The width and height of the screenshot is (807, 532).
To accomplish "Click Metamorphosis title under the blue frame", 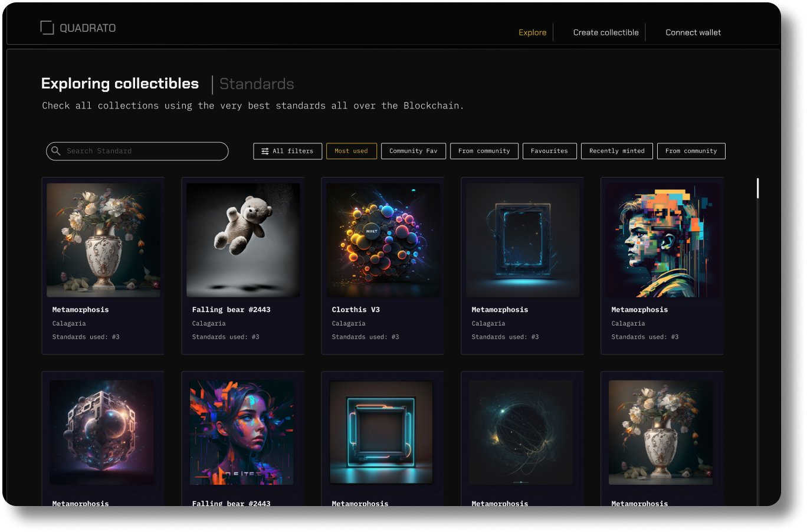I will [500, 310].
